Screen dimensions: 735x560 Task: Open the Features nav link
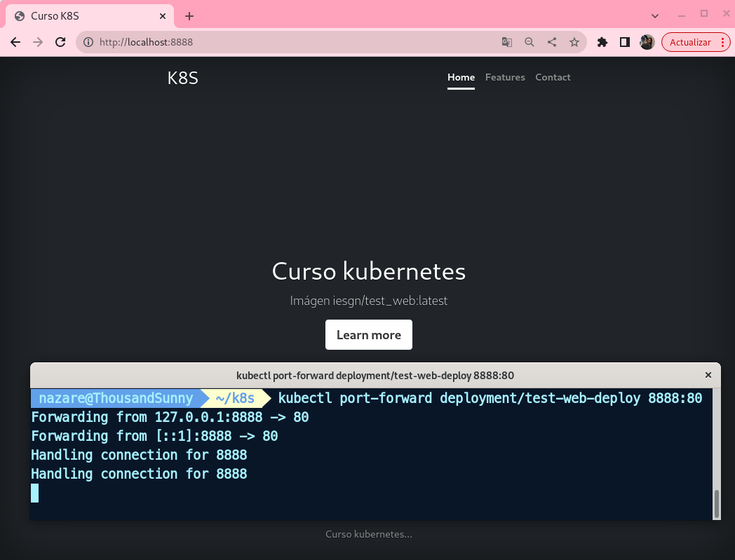click(505, 77)
